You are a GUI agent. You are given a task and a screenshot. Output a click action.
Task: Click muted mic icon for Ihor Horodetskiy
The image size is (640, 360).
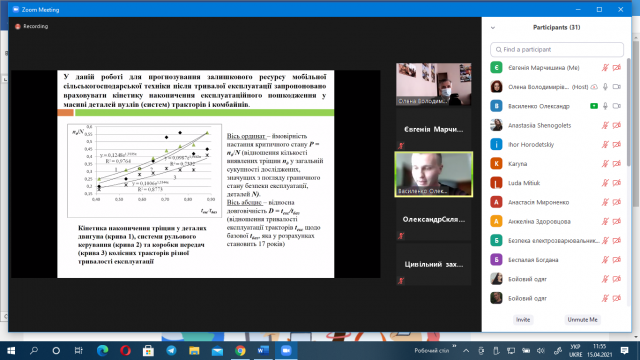pos(605,144)
